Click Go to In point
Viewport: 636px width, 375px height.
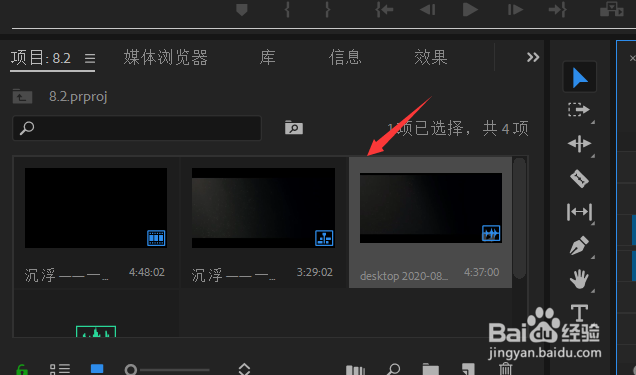(384, 10)
